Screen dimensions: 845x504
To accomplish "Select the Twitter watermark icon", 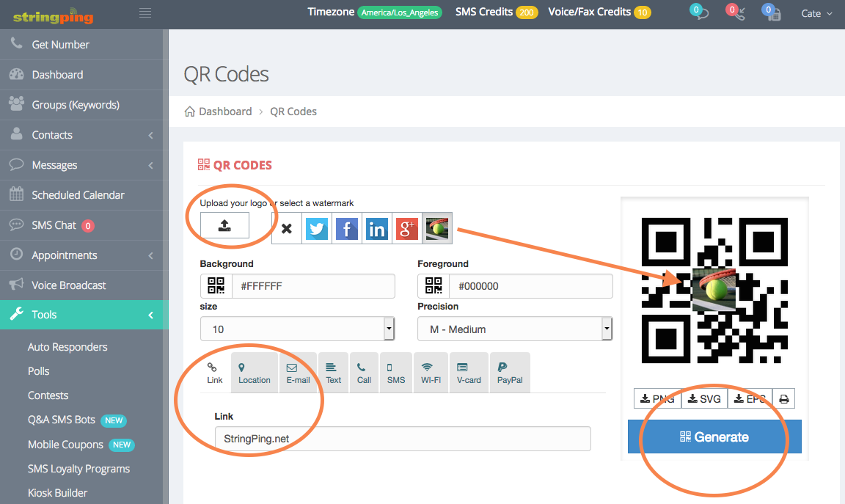I will [x=316, y=228].
